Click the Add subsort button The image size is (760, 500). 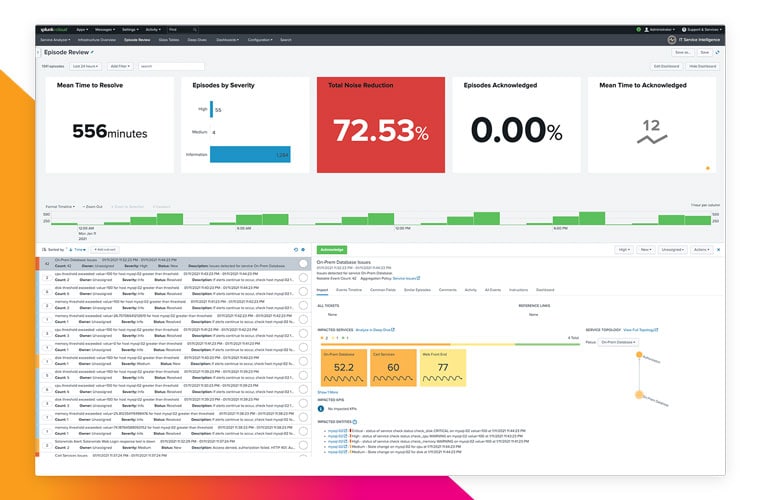pyautogui.click(x=105, y=250)
